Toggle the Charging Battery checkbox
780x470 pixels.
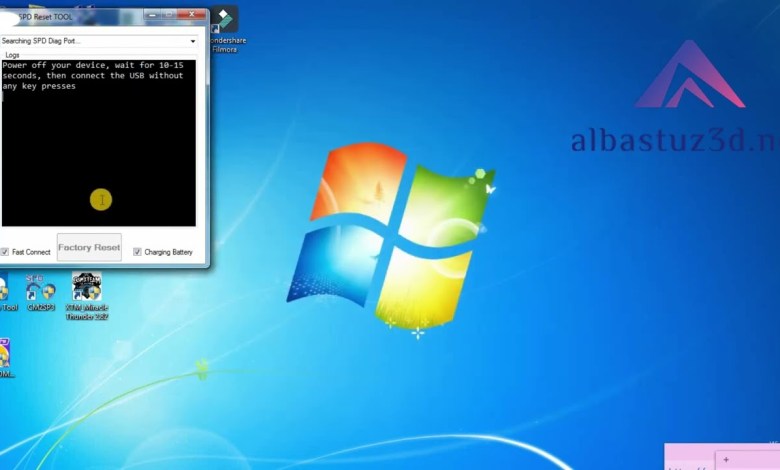pos(137,252)
